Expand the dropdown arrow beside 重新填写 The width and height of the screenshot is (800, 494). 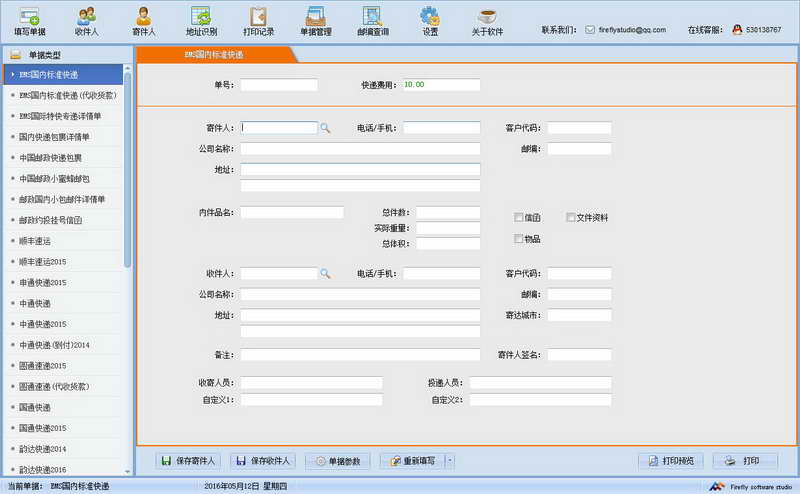coord(450,461)
